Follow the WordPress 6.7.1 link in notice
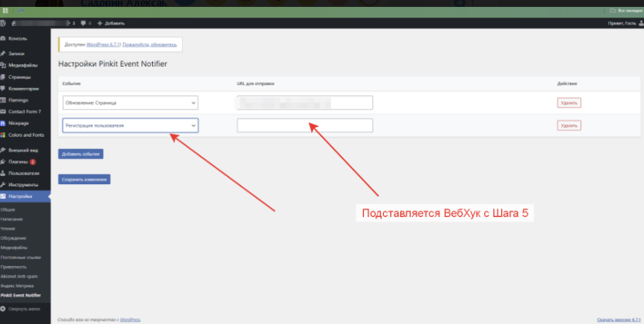 [102, 44]
